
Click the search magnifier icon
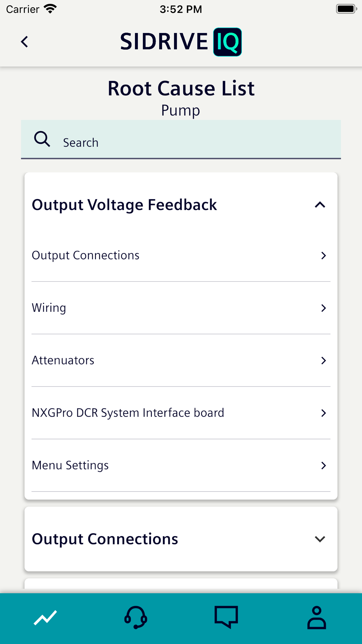pos(42,139)
